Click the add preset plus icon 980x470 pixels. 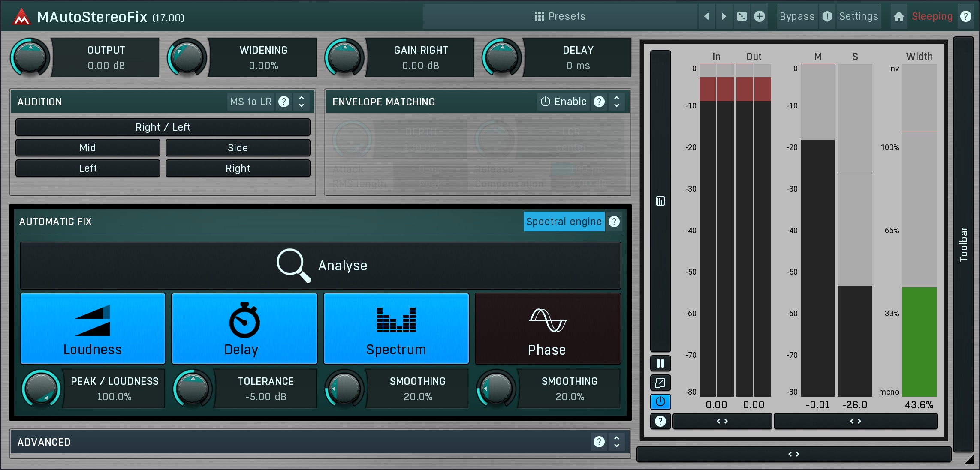click(x=760, y=16)
